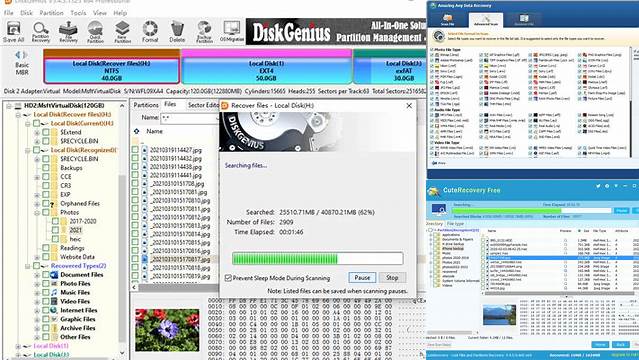Check the Photo Files checkbox

pyautogui.click(x=46, y=283)
